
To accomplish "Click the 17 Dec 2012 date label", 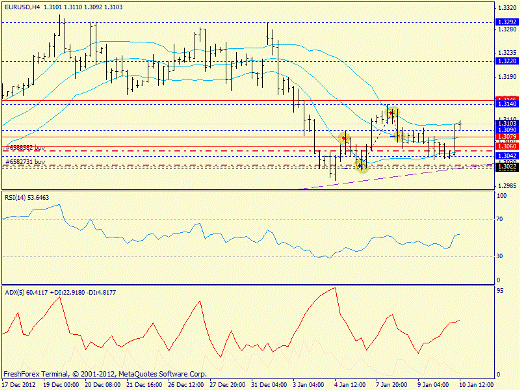I will click(x=19, y=385).
